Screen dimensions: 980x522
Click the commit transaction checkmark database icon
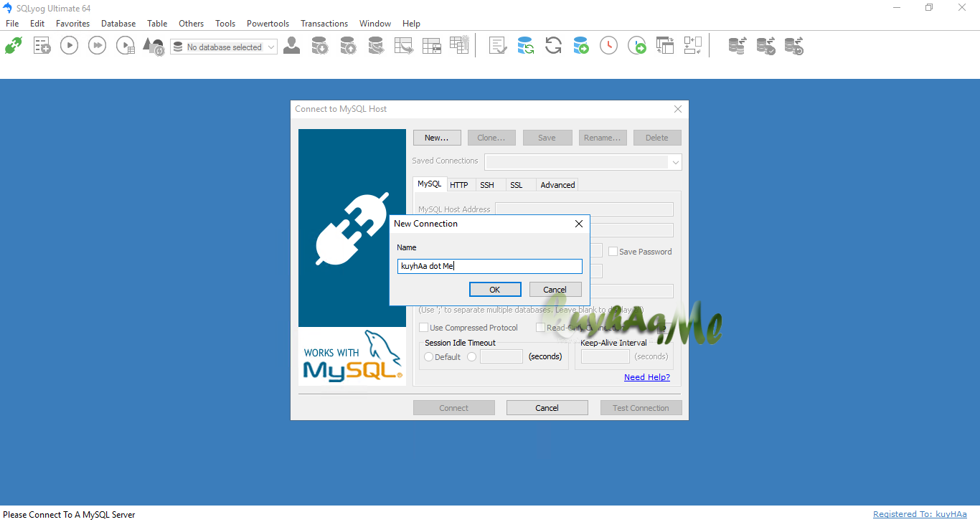coord(765,46)
